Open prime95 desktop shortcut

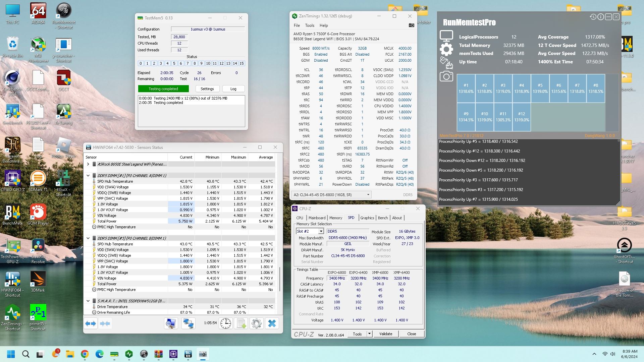[x=38, y=317]
